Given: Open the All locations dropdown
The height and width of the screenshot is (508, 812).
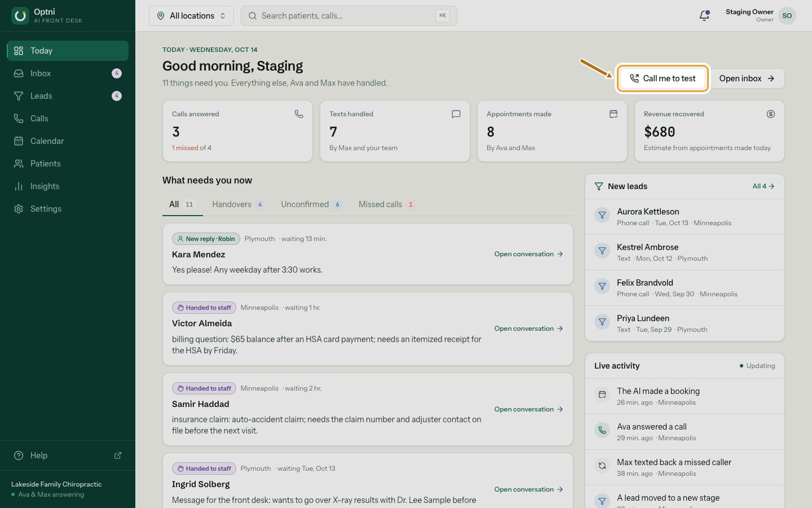Looking at the screenshot, I should pos(191,16).
